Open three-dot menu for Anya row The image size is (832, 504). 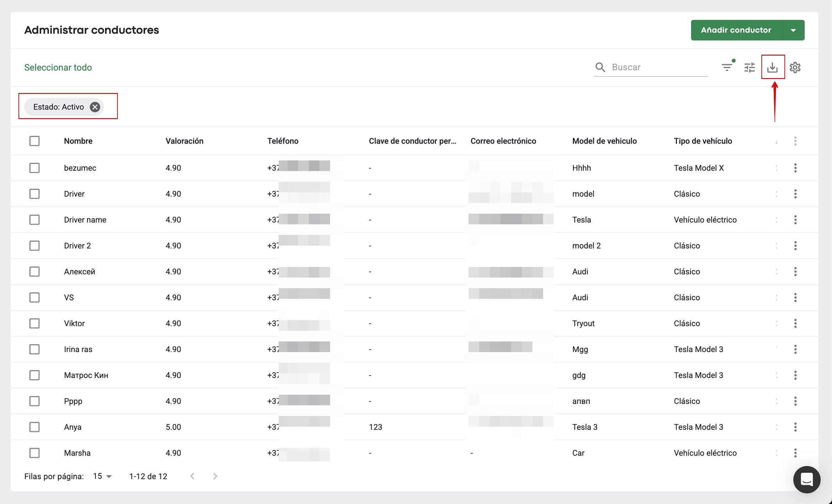pyautogui.click(x=795, y=427)
